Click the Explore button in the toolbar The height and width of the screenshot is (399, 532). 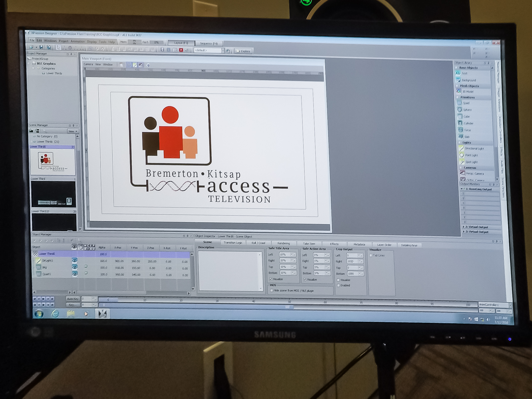(243, 51)
